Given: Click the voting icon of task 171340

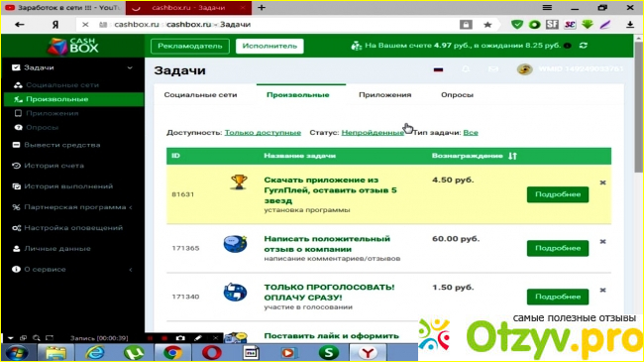Looking at the screenshot, I should click(235, 293).
